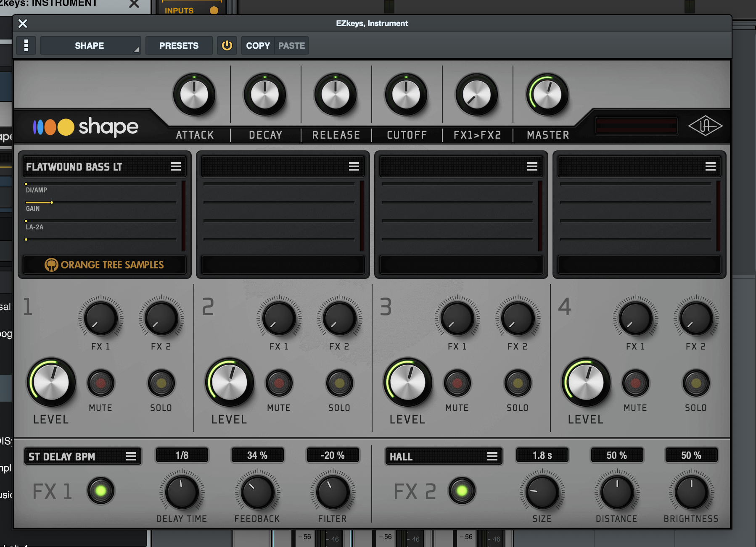The image size is (756, 547).
Task: Click the -20 % filter value field
Action: [333, 455]
